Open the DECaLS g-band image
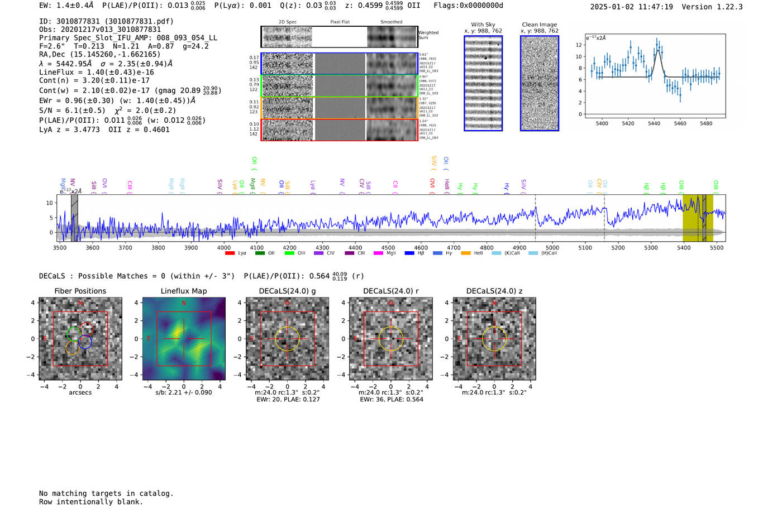 288,339
